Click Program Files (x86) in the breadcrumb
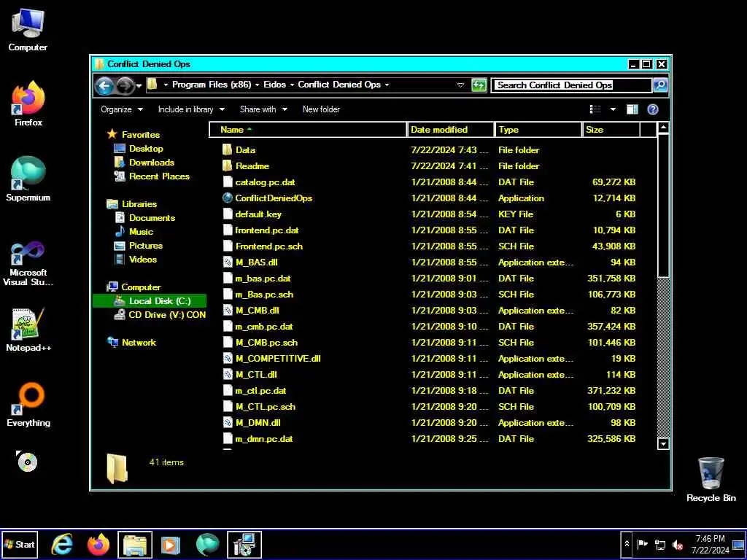This screenshot has height=560, width=747. point(212,85)
